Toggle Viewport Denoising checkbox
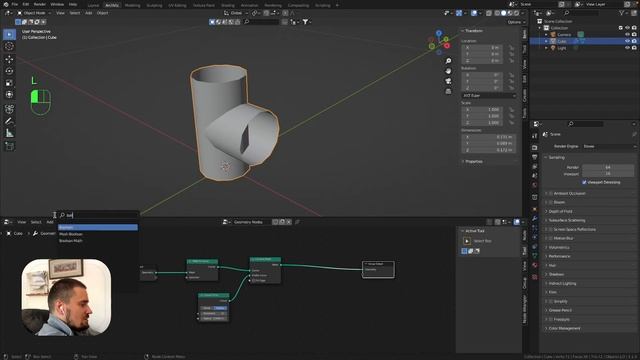The width and height of the screenshot is (640, 360). click(x=584, y=182)
